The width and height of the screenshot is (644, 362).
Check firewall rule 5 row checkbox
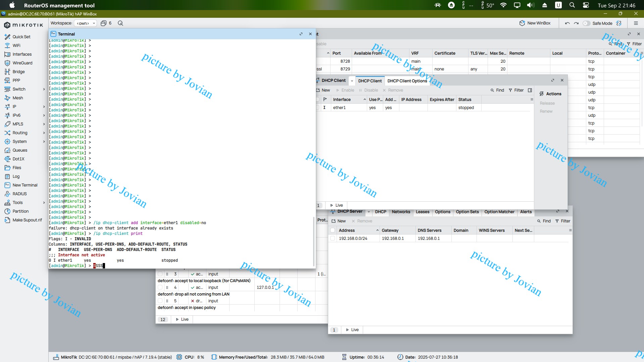(x=160, y=301)
